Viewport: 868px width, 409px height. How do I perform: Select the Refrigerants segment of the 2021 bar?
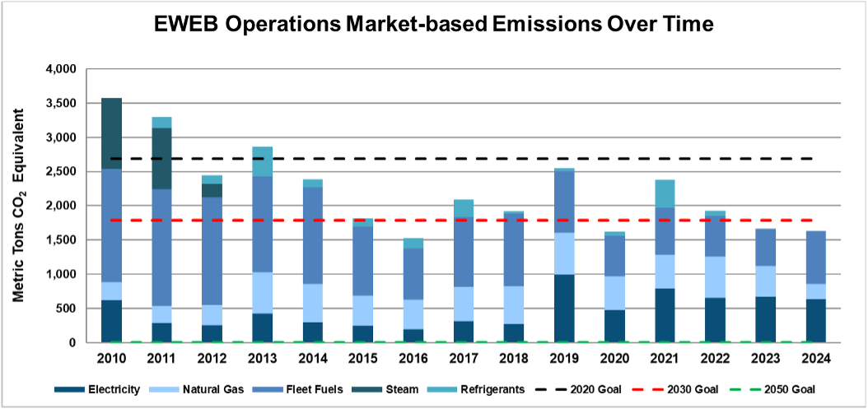[x=665, y=193]
